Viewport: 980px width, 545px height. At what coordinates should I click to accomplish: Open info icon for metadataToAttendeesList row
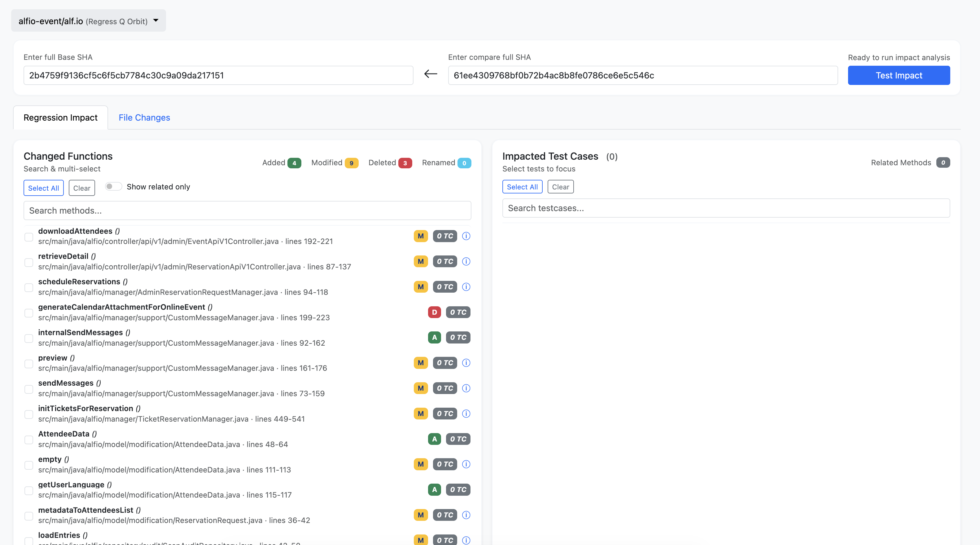(x=466, y=515)
